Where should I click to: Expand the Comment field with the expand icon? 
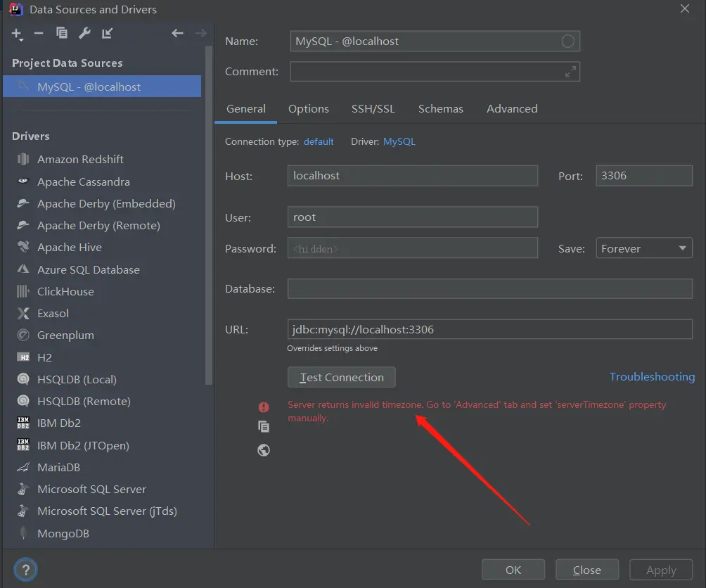click(570, 72)
